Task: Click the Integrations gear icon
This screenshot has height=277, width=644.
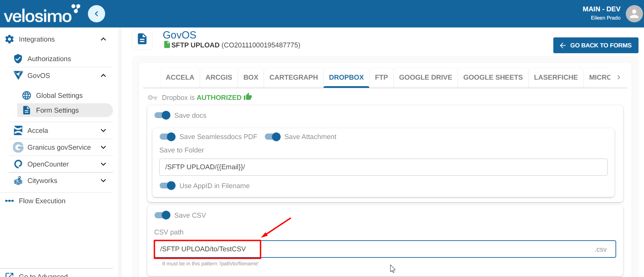Action: point(10,39)
